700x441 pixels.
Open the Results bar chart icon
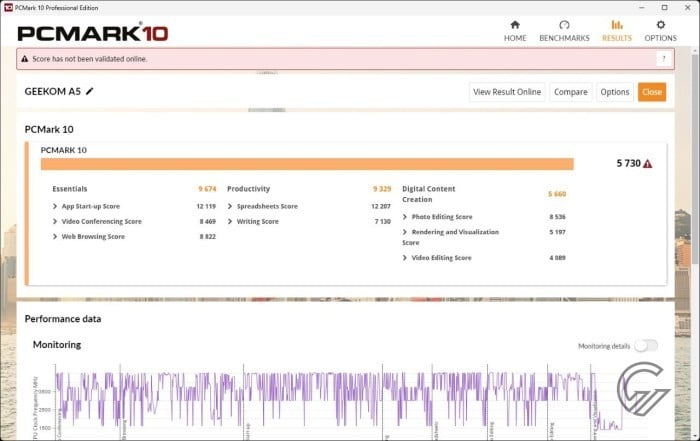617,25
